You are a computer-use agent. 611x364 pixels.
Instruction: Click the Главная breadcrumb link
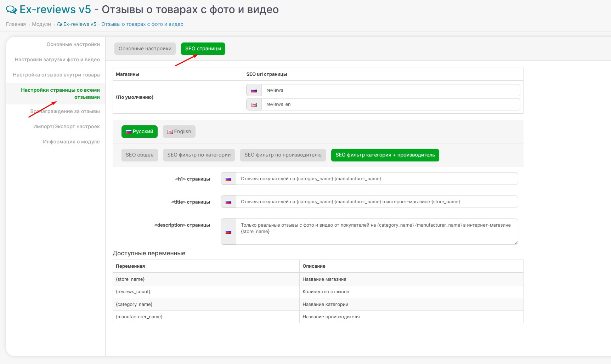tap(16, 24)
